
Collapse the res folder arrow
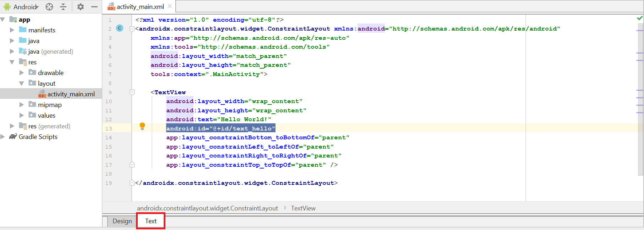click(12, 62)
